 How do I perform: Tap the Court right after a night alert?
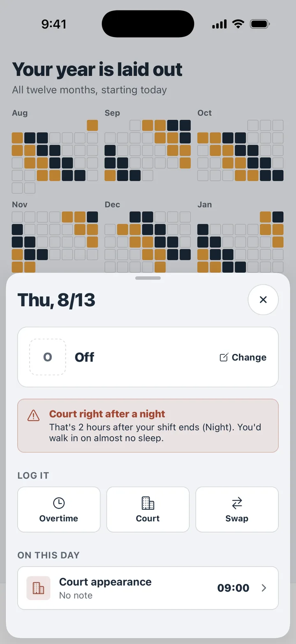[x=148, y=425]
